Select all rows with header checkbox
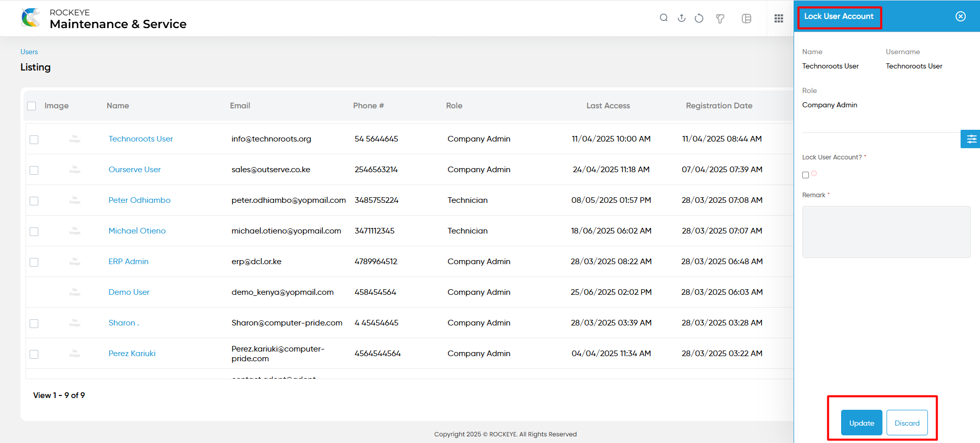The image size is (980, 443). (x=32, y=106)
